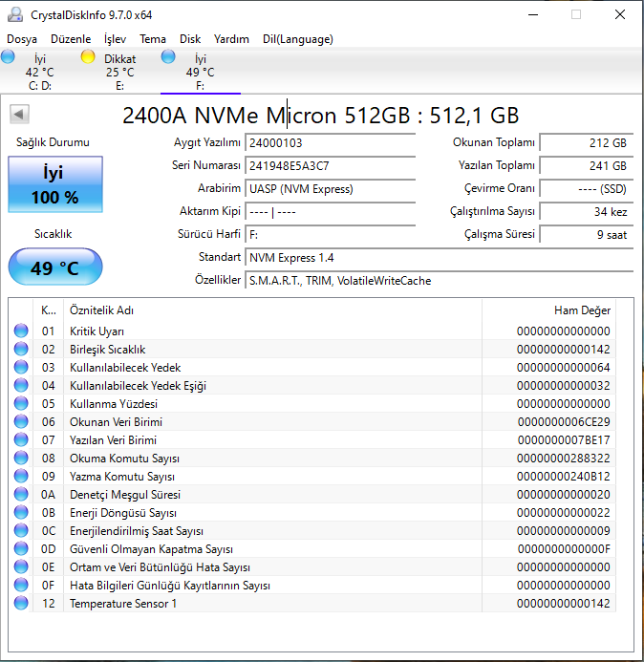Image resolution: width=644 pixels, height=662 pixels.
Task: Select the Kullanma Yüzdesi attribute name
Action: [x=114, y=404]
